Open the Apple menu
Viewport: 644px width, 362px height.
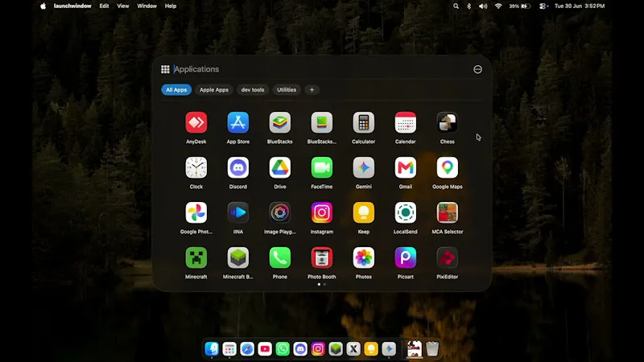point(43,6)
